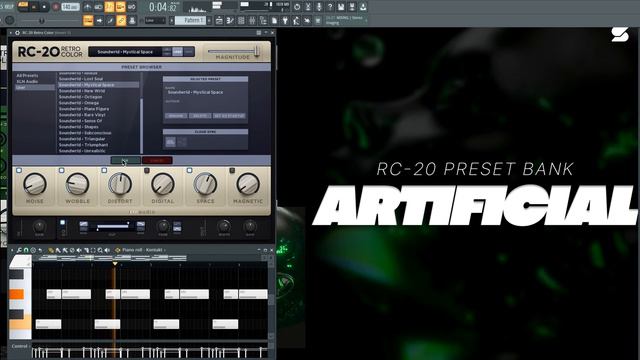Click the tempo display in the toolbar
The width and height of the screenshot is (640, 360).
[x=70, y=7]
